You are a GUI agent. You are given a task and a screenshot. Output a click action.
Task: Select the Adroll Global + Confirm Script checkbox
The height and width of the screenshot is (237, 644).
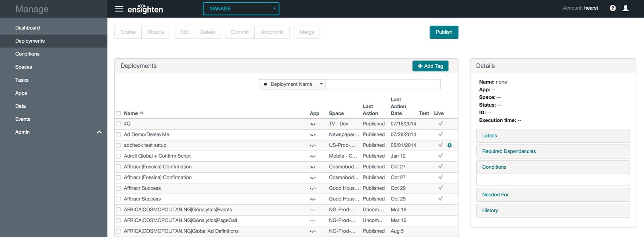118,156
